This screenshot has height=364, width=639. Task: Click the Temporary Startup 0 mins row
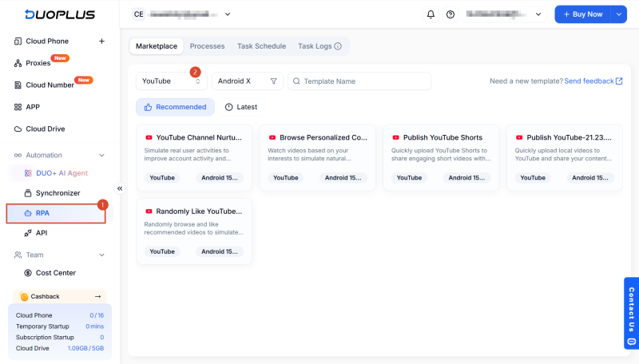(x=60, y=326)
